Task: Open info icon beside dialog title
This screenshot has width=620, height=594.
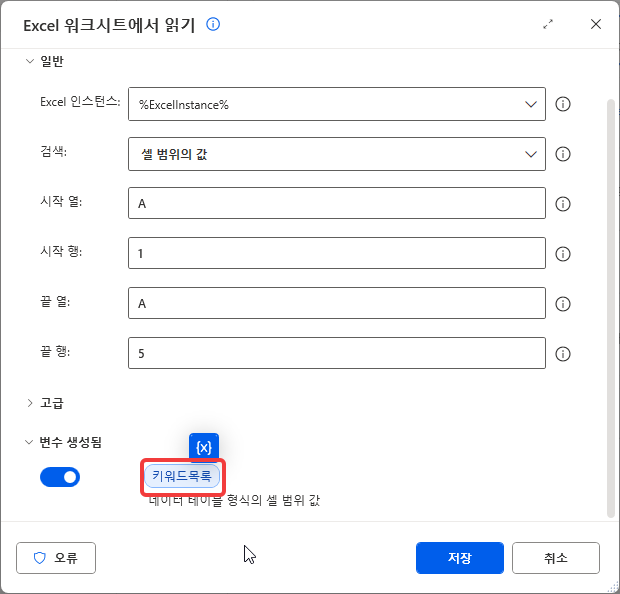Action: click(x=213, y=25)
